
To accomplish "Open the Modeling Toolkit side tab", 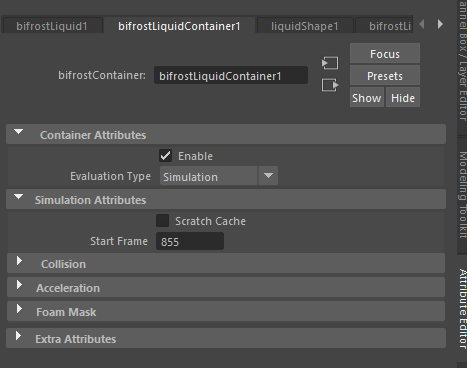I will coord(463,195).
